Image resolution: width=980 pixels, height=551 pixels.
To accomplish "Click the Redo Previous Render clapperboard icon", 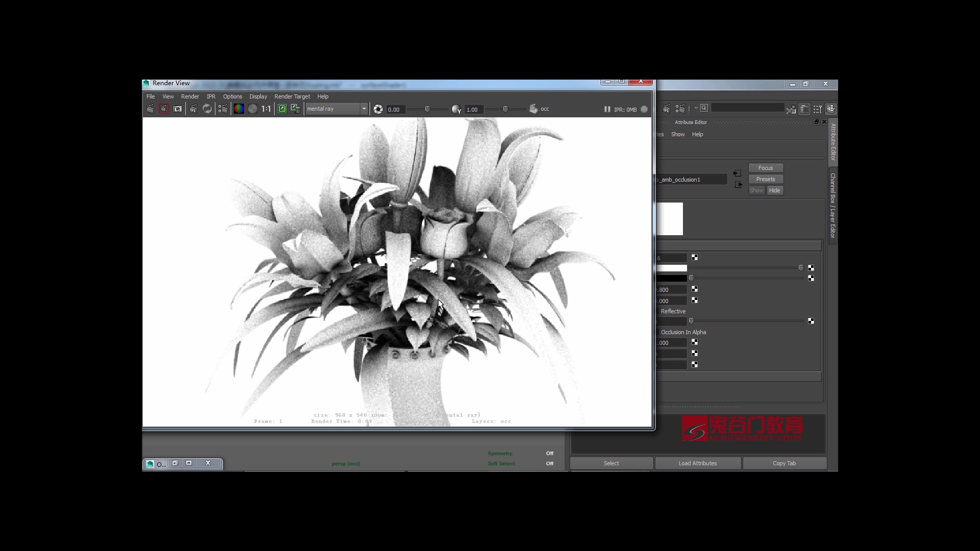I will coord(150,109).
